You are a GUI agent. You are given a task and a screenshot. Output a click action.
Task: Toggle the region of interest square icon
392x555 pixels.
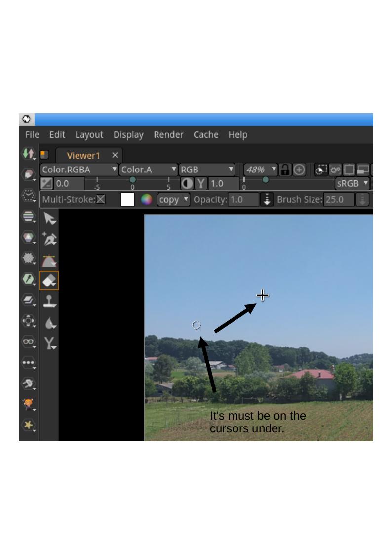[349, 170]
